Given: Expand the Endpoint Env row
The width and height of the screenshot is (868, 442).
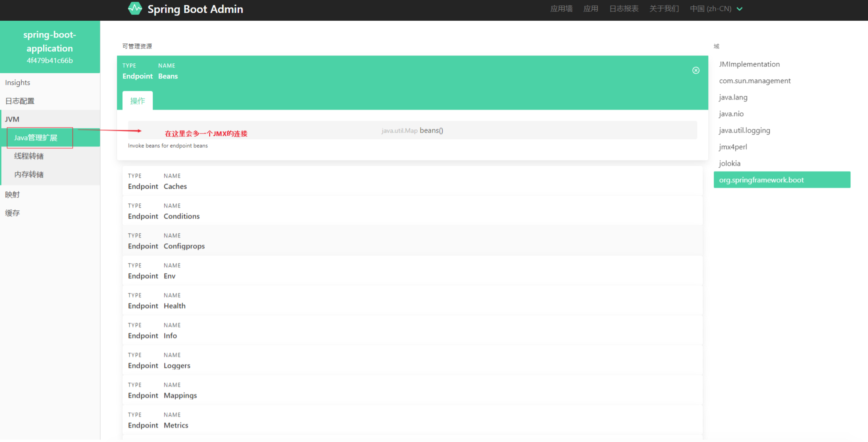Looking at the screenshot, I should point(412,271).
